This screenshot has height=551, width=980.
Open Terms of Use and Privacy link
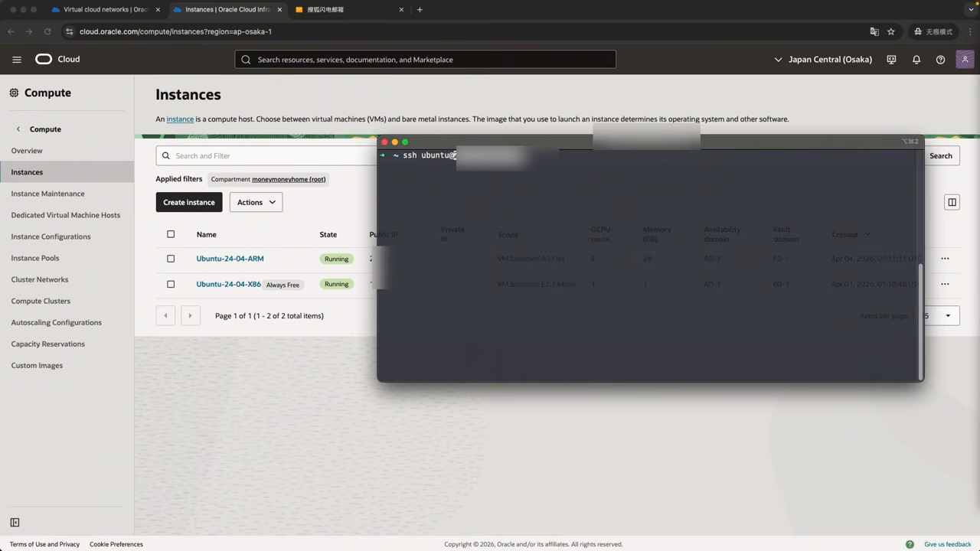44,544
